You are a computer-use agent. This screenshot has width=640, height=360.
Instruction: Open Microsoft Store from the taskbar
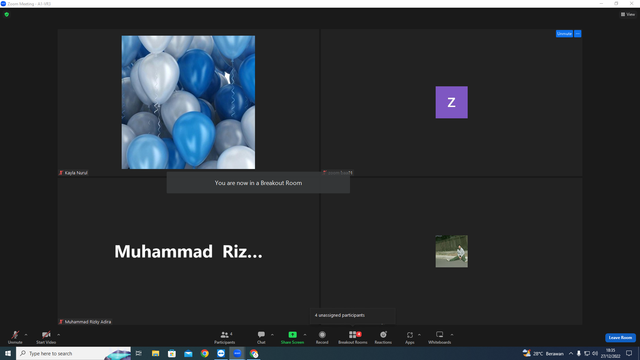point(172,353)
